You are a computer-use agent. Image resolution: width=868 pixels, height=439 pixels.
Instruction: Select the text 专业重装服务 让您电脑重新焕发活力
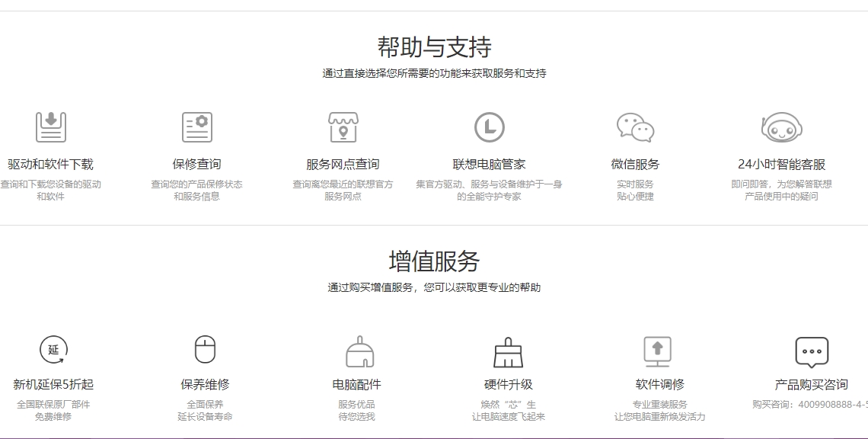click(660, 410)
